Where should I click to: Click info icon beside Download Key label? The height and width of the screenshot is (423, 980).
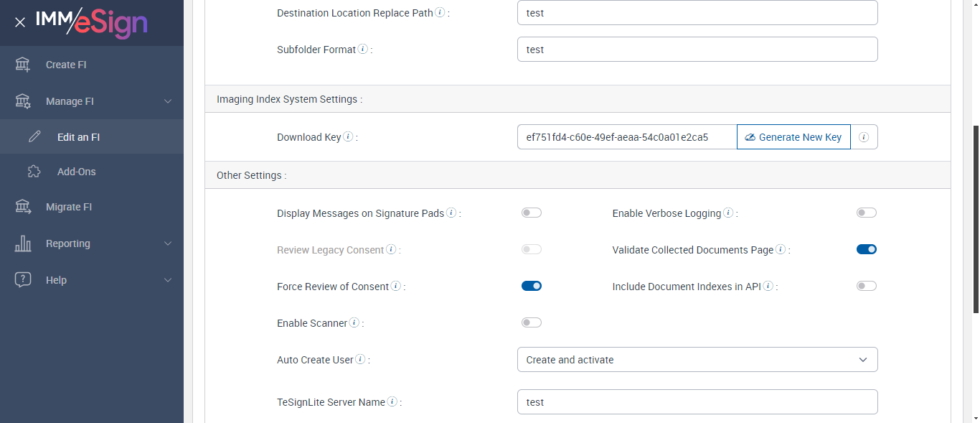point(348,136)
